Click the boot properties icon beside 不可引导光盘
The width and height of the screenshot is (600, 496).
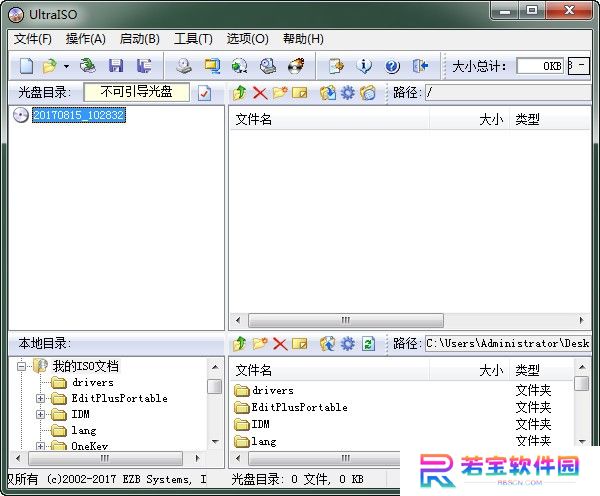tap(204, 93)
